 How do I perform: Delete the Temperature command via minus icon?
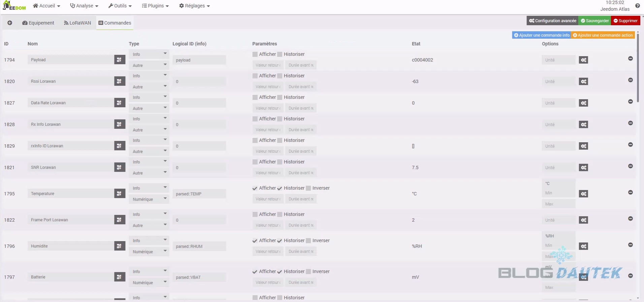tap(630, 192)
